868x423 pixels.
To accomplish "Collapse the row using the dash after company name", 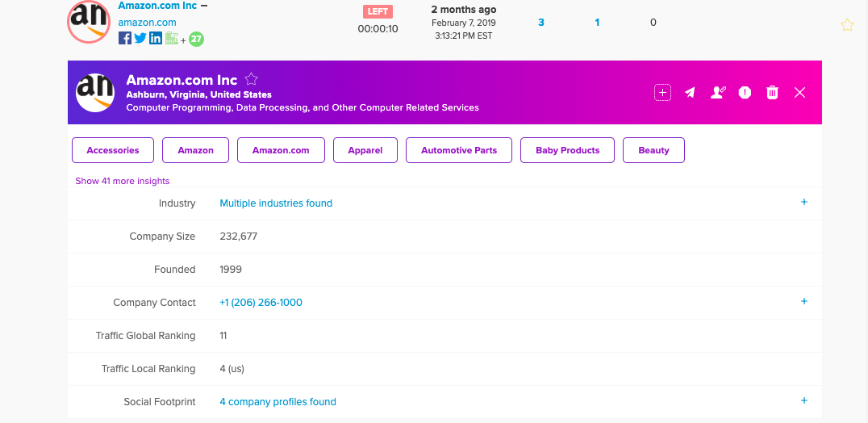I will [x=204, y=5].
